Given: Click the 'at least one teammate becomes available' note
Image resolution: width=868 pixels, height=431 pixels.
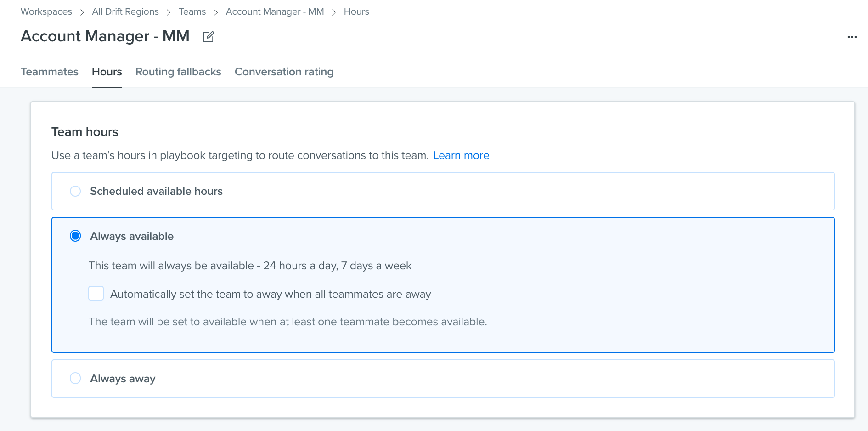Looking at the screenshot, I should coord(288,322).
